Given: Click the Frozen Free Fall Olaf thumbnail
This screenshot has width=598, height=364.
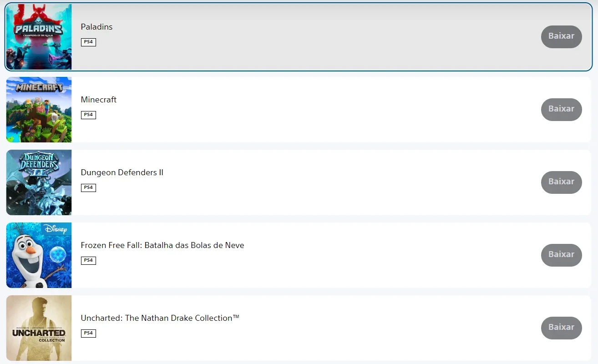Looking at the screenshot, I should coord(39,255).
